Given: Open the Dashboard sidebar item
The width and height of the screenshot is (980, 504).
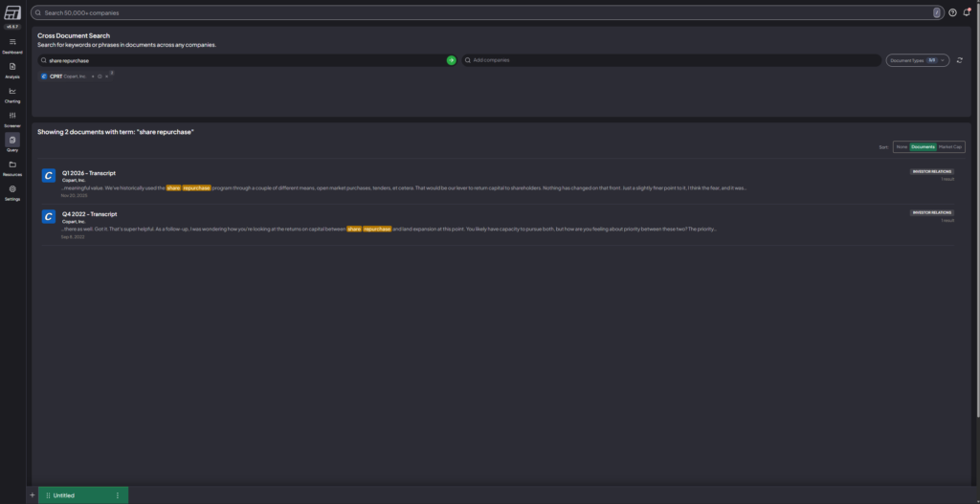Looking at the screenshot, I should 12,46.
